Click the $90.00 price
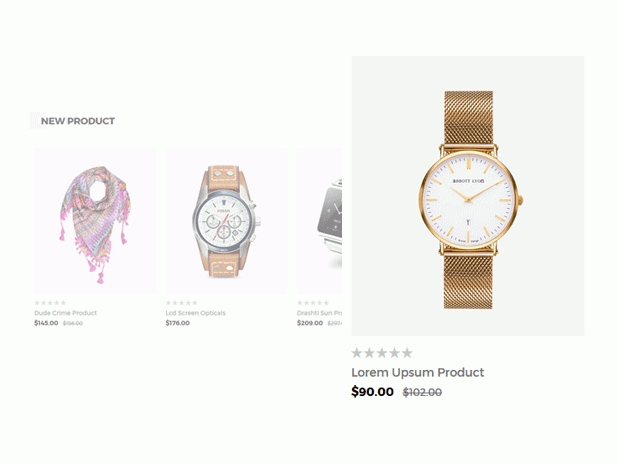The width and height of the screenshot is (618, 465). [x=372, y=392]
